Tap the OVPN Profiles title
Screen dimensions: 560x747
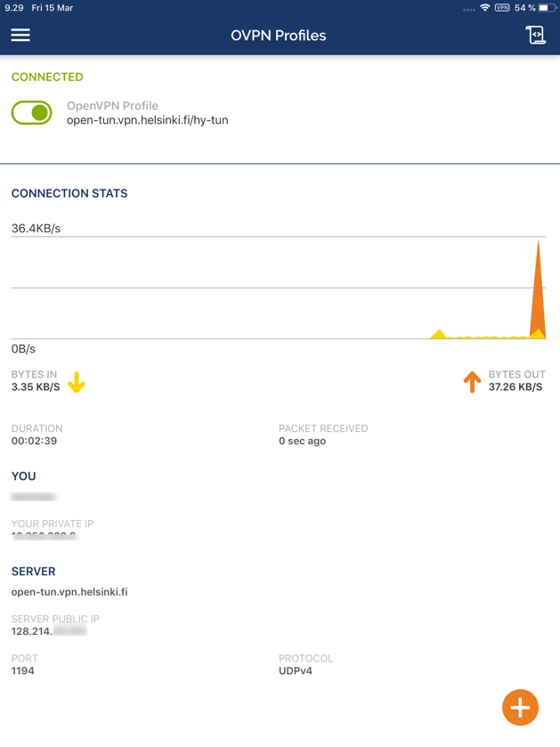[x=279, y=36]
